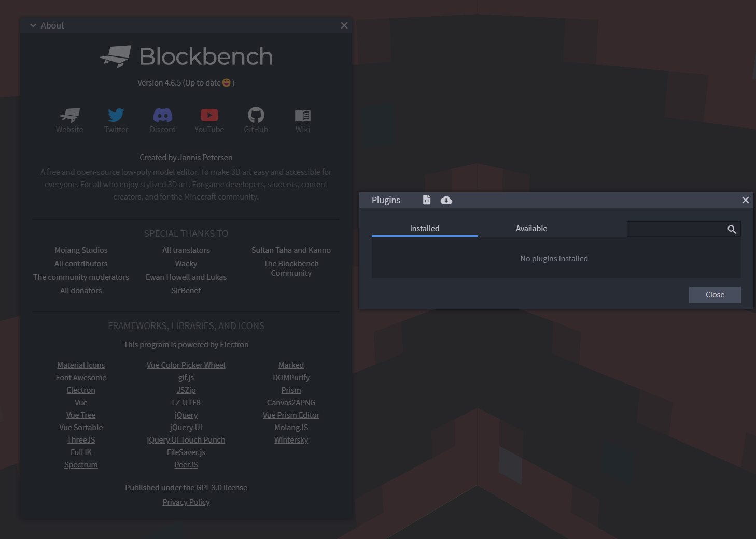Screen dimensions: 756x539
Task: Open the Blockbench YouTube channel
Action: (209, 120)
